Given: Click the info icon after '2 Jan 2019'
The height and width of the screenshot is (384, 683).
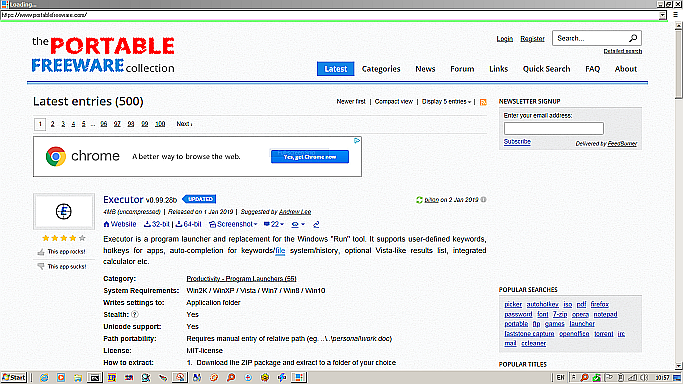Looking at the screenshot, I should click(x=484, y=200).
